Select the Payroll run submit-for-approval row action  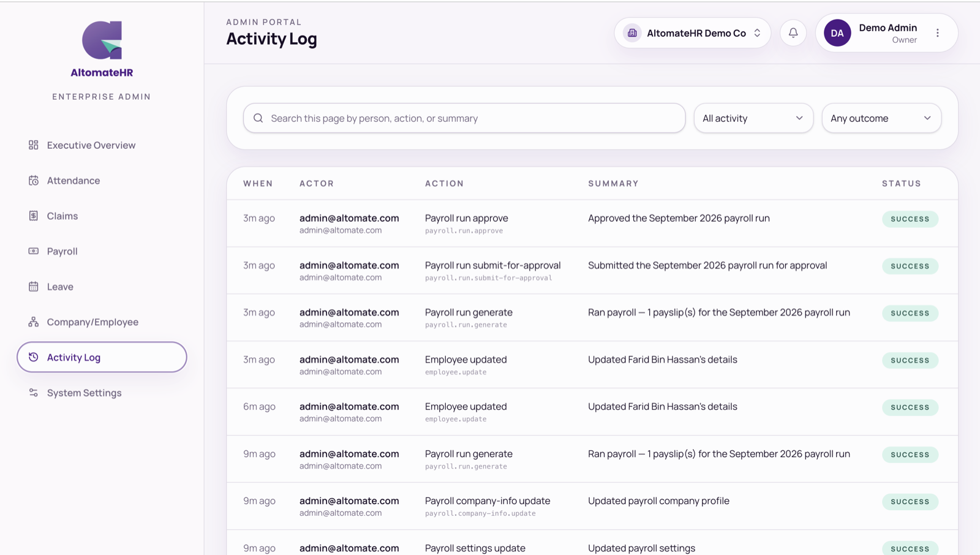[x=493, y=265]
